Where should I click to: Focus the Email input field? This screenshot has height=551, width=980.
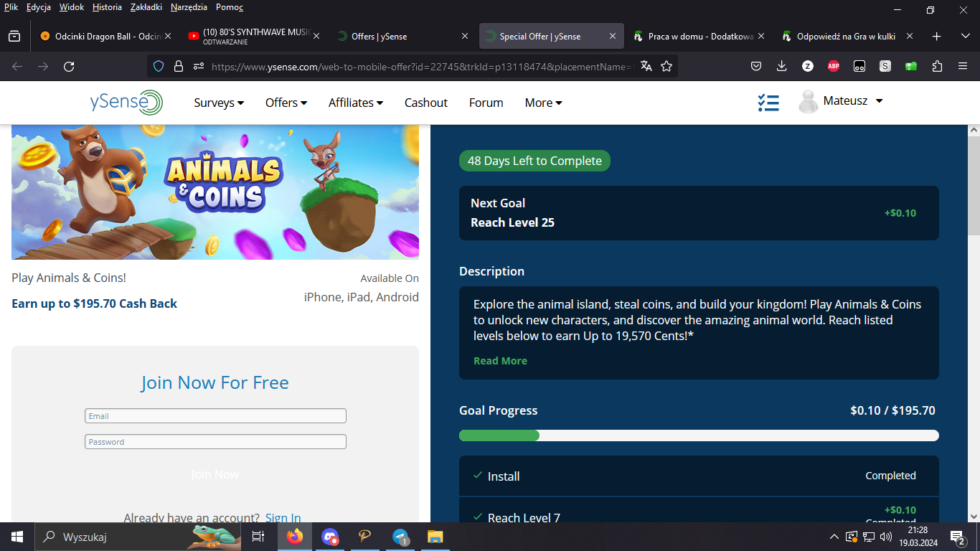click(215, 416)
